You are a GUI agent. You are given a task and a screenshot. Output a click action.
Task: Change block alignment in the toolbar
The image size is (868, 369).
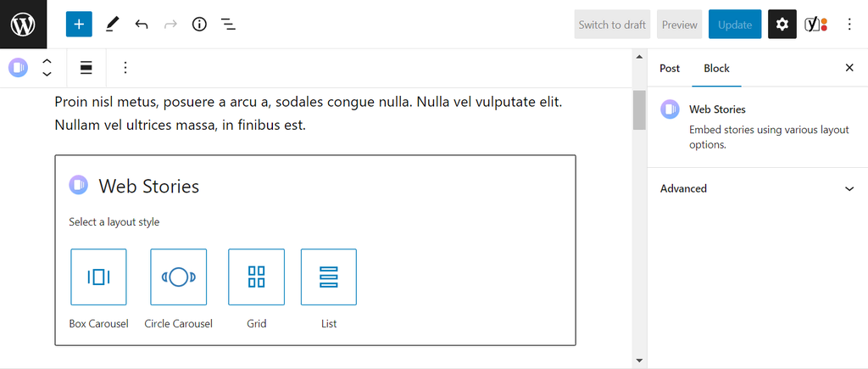86,68
